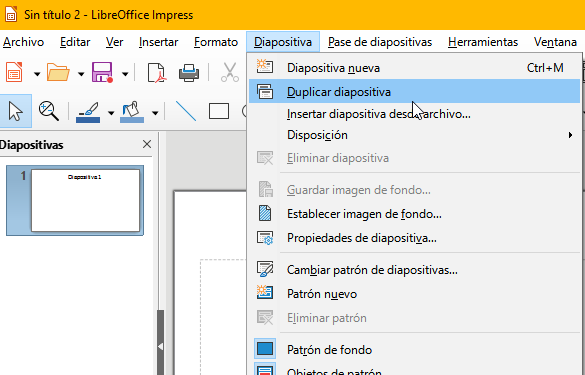Open Propiedades de diapositiva dialog
The width and height of the screenshot is (585, 375).
pos(414,238)
